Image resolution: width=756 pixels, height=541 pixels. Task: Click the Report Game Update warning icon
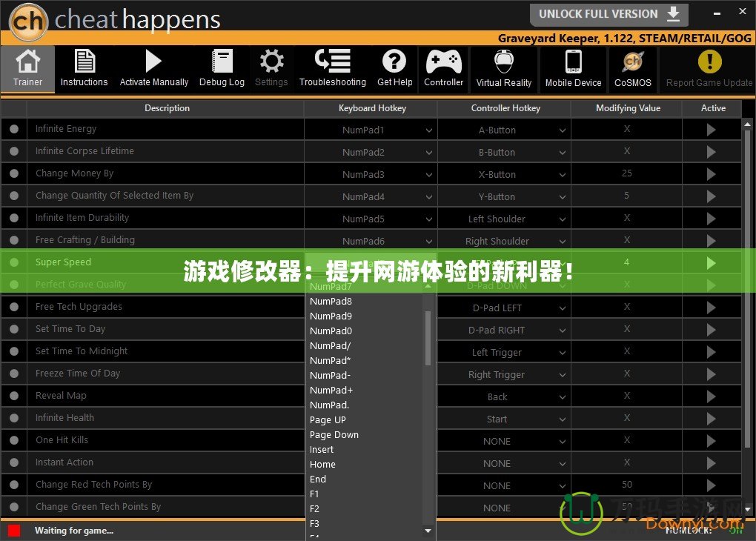710,62
